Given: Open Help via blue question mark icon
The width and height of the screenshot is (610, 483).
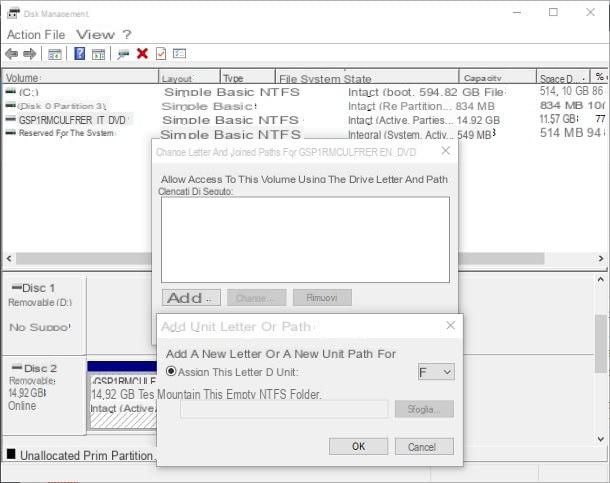Looking at the screenshot, I should click(x=79, y=53).
